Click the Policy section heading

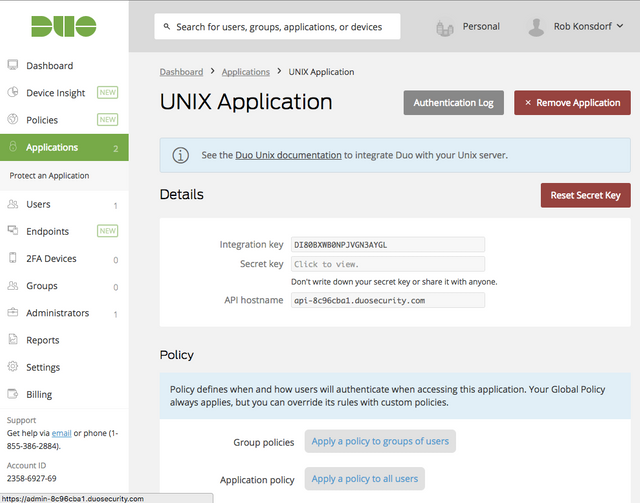[x=177, y=355]
